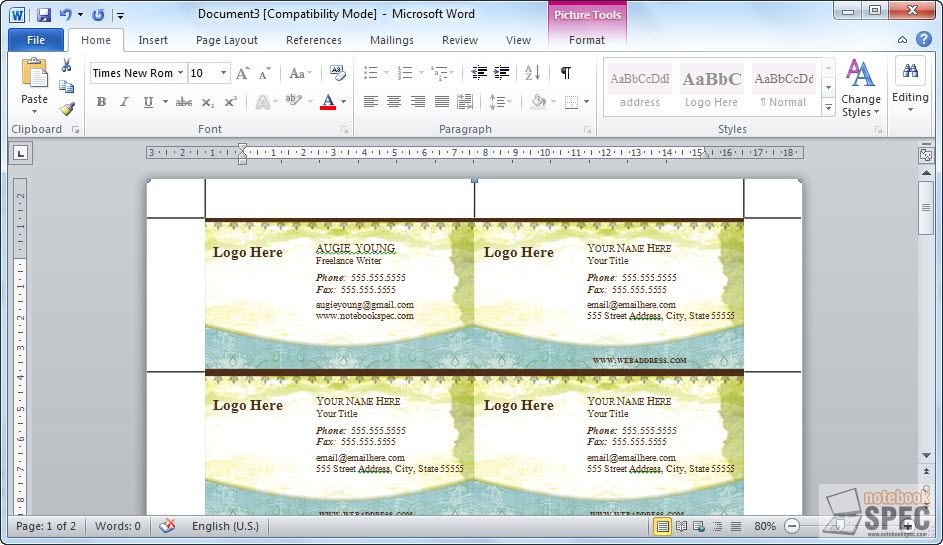Viewport: 943px width, 545px height.
Task: Open the font name dropdown
Action: coord(180,73)
